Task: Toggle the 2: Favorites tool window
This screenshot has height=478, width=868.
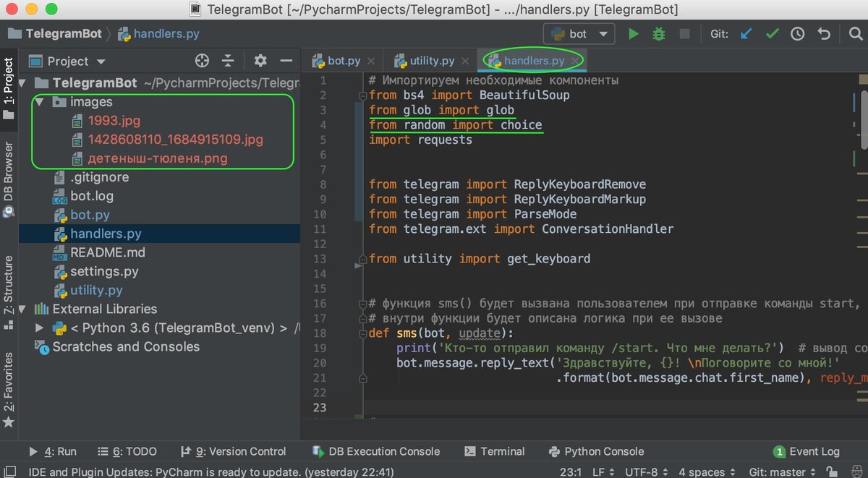Action: click(x=9, y=390)
